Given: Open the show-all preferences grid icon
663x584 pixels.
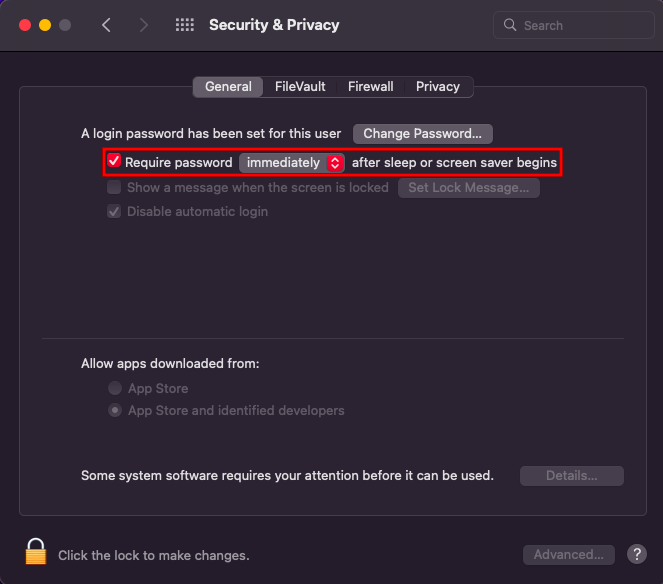Looking at the screenshot, I should [185, 25].
